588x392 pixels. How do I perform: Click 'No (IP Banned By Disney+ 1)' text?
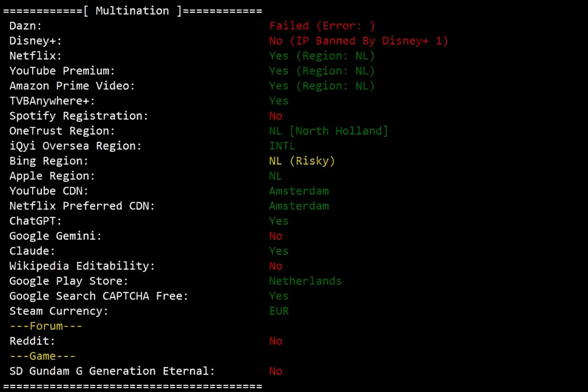tap(359, 41)
